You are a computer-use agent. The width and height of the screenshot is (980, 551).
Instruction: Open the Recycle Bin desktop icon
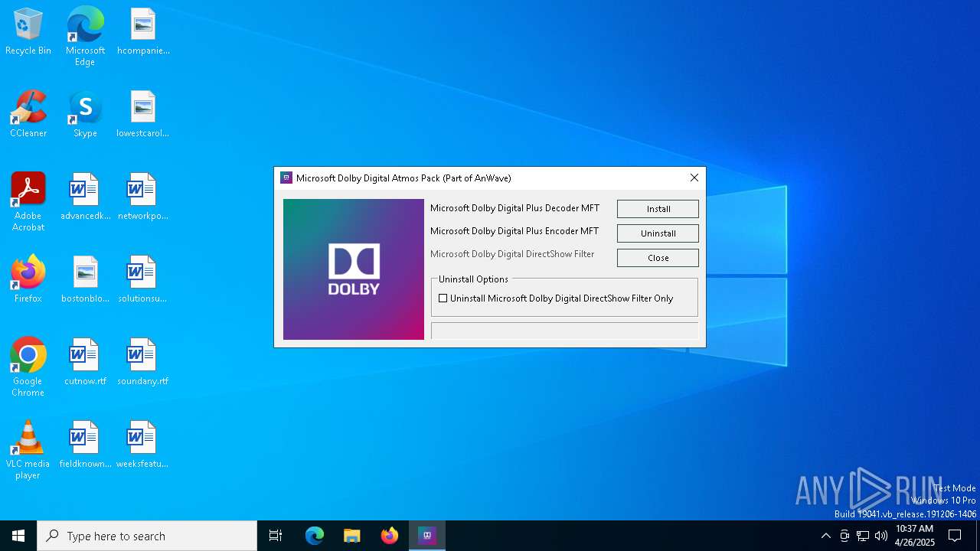pyautogui.click(x=28, y=32)
